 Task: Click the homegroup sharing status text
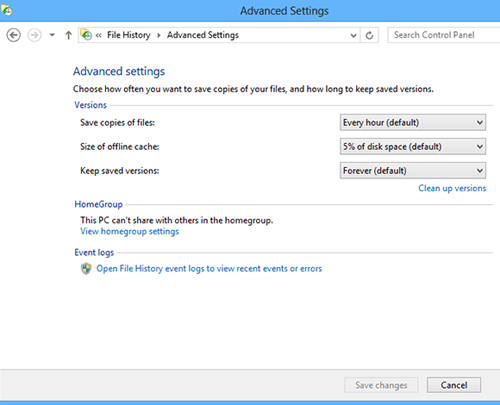[177, 220]
